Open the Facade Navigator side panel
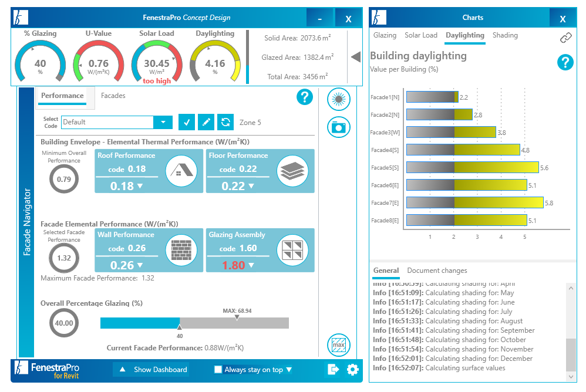This screenshot has width=586, height=392. [26, 222]
